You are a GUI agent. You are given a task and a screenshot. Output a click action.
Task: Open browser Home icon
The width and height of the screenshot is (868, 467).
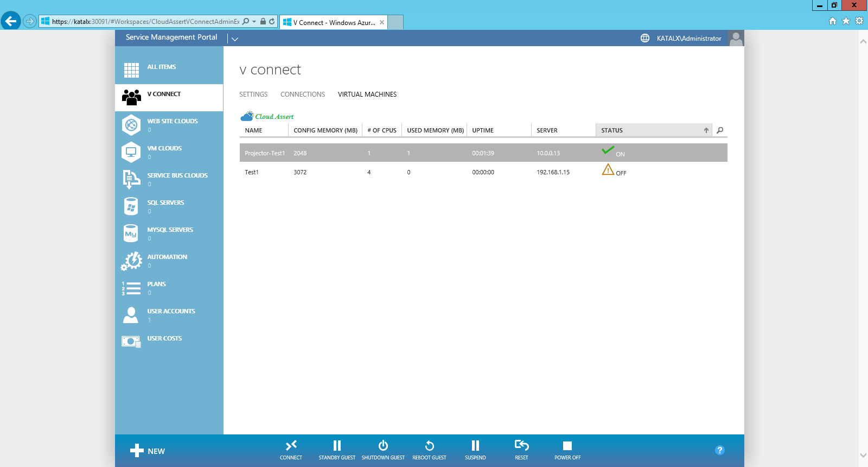pos(833,21)
